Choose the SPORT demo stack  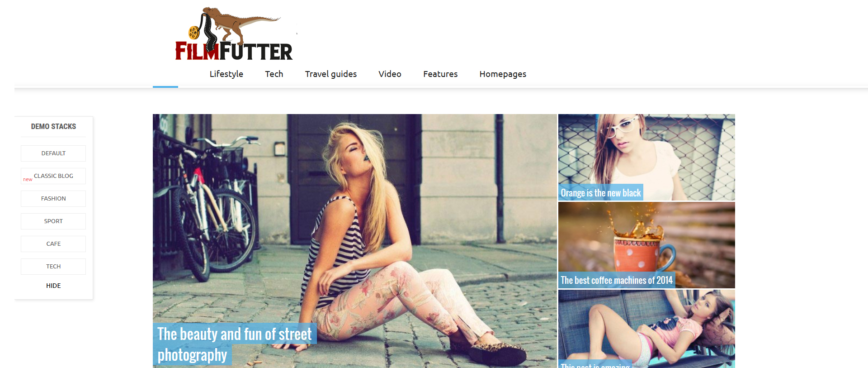point(53,221)
